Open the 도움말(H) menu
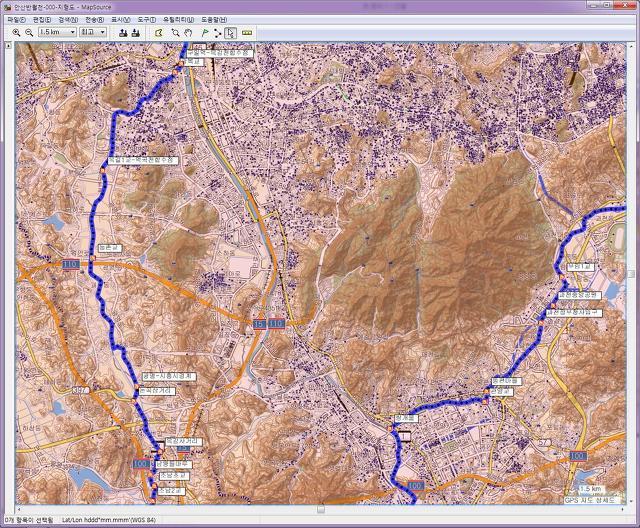Image resolution: width=640 pixels, height=528 pixels. [x=214, y=20]
